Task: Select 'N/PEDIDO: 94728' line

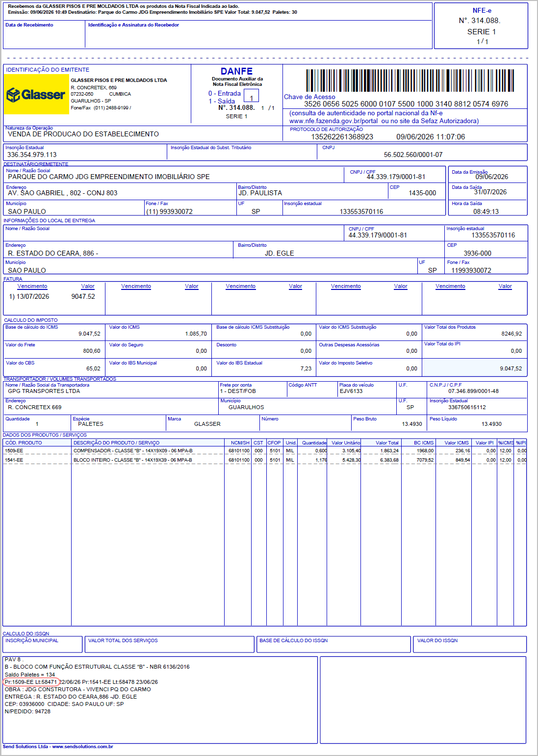Action: [x=27, y=711]
